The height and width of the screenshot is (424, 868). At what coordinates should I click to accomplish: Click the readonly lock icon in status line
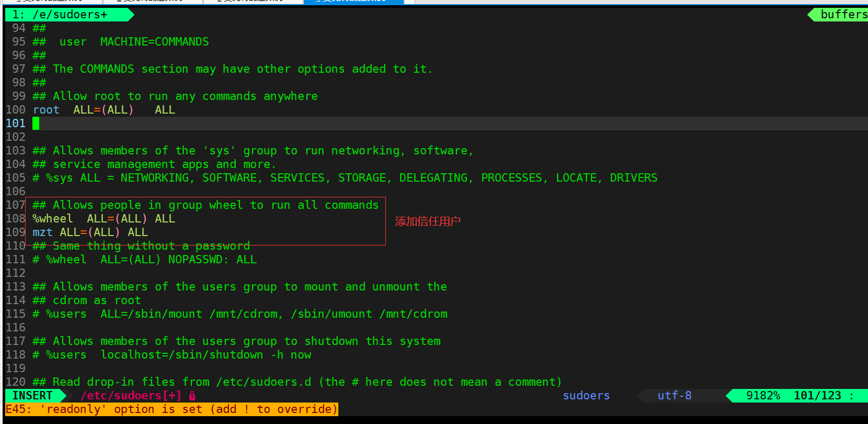point(192,396)
